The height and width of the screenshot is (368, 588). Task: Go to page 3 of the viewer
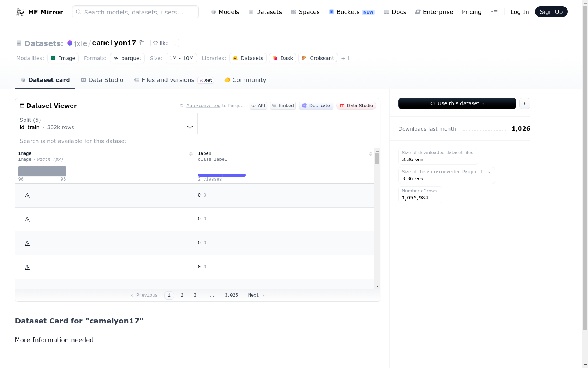pyautogui.click(x=195, y=295)
